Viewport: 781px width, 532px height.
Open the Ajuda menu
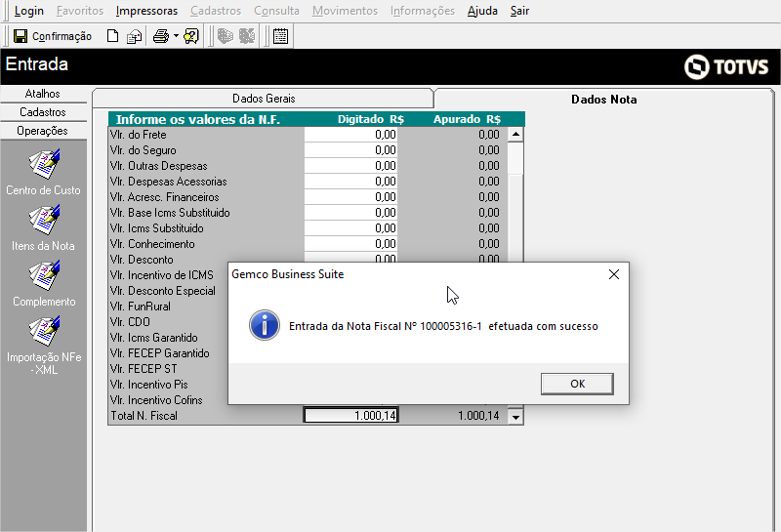coord(482,11)
